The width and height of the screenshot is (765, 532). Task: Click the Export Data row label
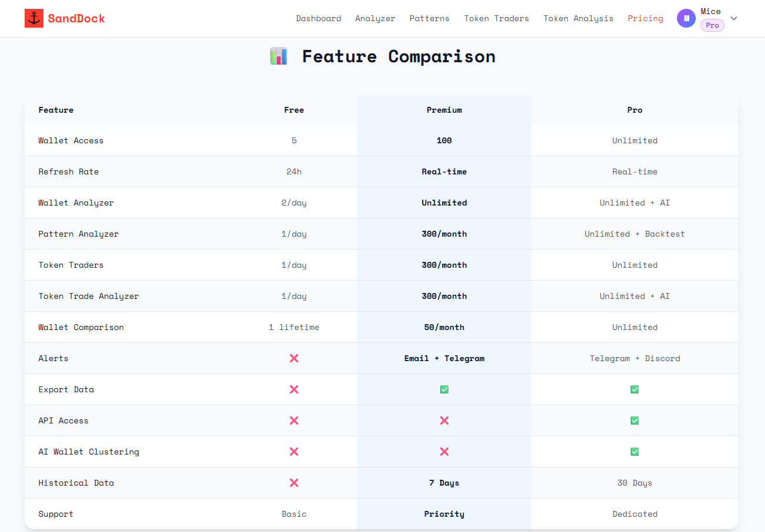point(66,389)
